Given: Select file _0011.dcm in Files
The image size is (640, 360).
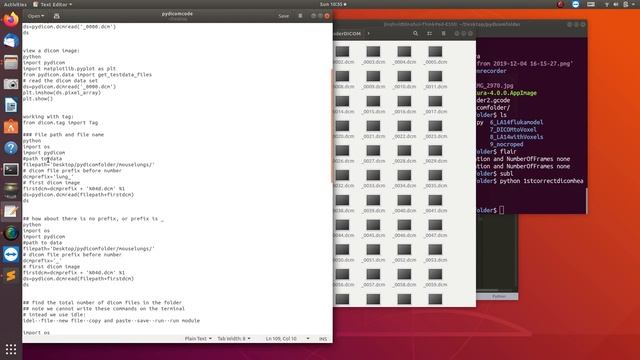Looking at the screenshot, I should point(435,80).
